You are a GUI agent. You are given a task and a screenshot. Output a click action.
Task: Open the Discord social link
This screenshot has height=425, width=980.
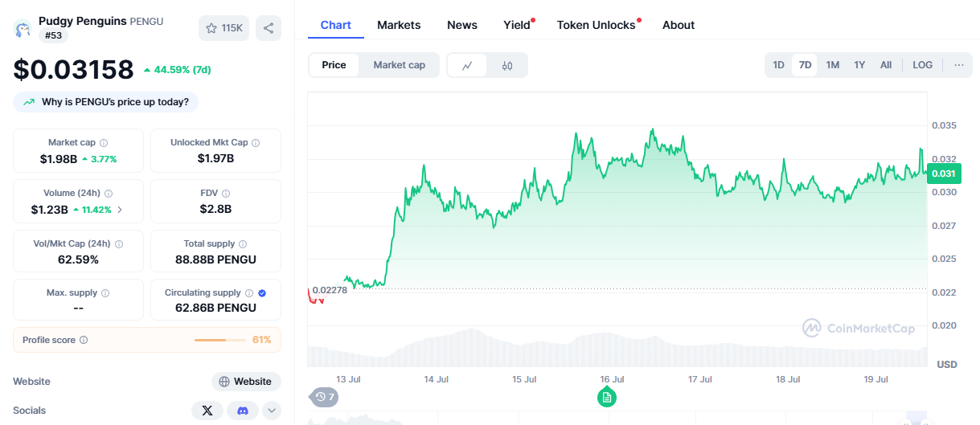pyautogui.click(x=243, y=411)
